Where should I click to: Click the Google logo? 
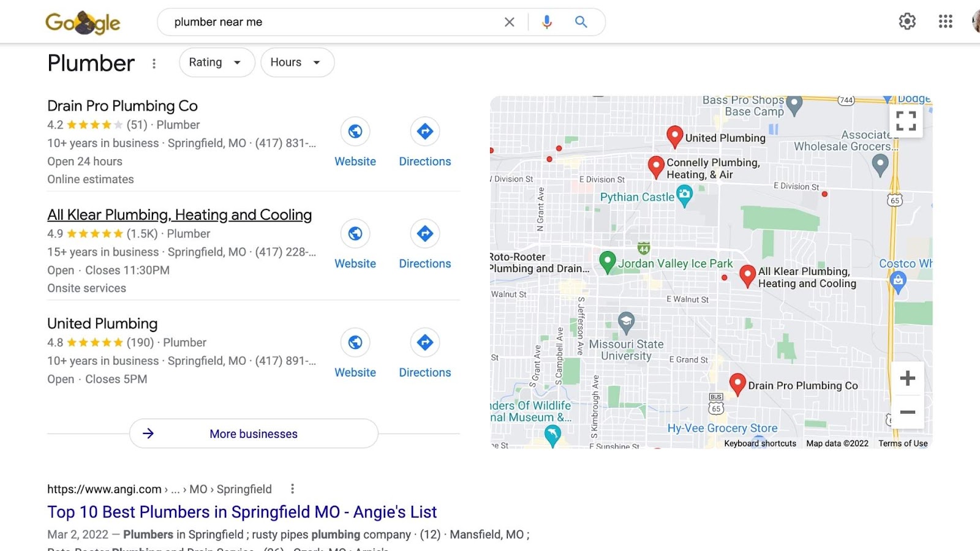[x=83, y=23]
